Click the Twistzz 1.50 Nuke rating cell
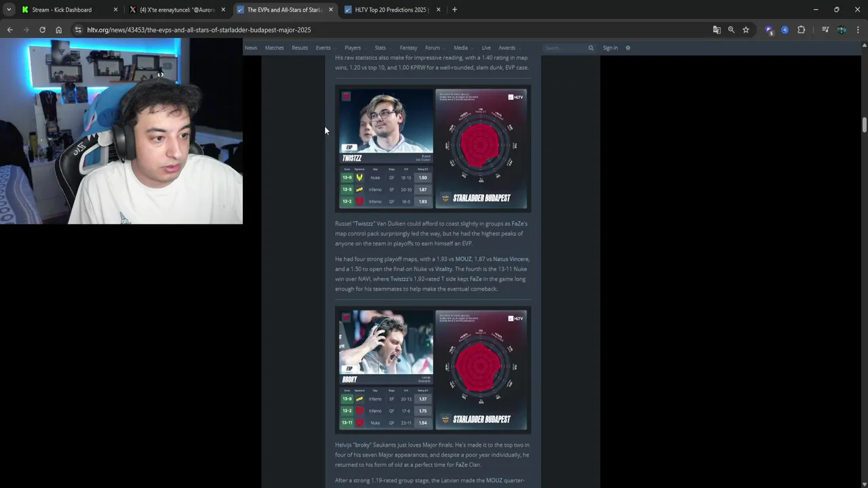 (422, 178)
